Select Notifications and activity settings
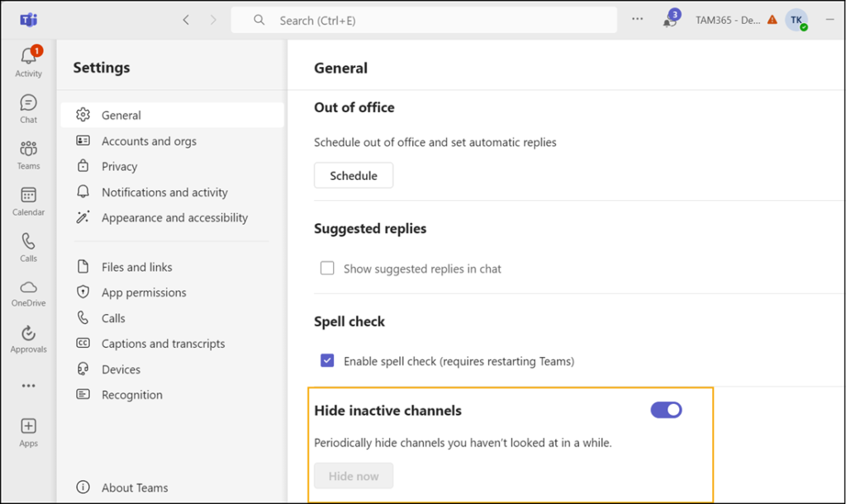Viewport: 846px width, 504px height. pos(164,192)
